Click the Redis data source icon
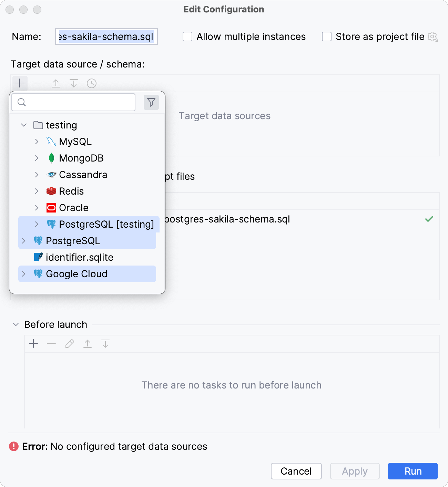 point(51,191)
